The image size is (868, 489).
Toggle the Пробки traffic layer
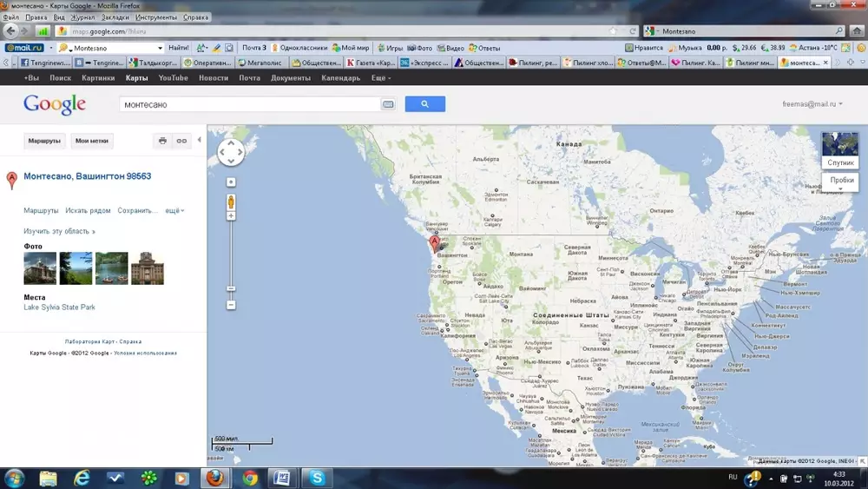coord(841,180)
